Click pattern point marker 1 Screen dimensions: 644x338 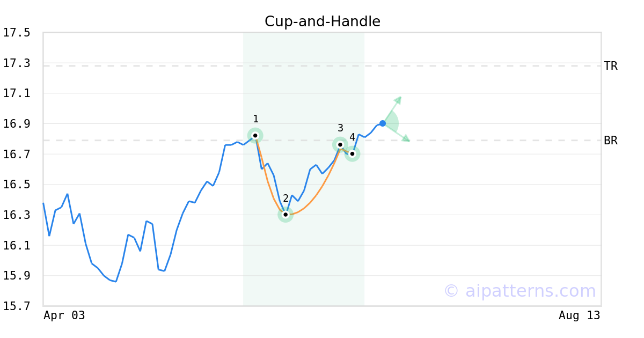[255, 135]
